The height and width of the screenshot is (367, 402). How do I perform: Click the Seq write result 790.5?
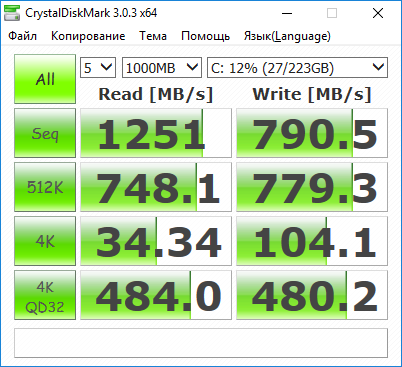tap(312, 133)
